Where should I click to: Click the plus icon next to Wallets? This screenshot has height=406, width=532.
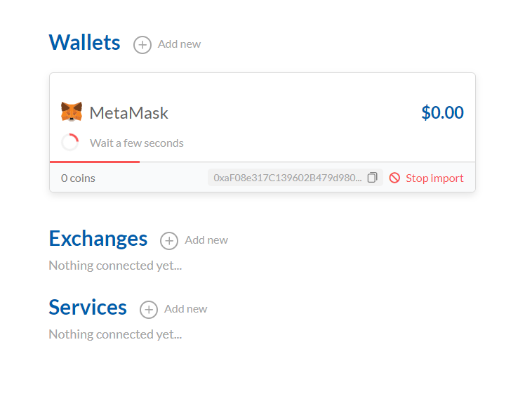(142, 45)
